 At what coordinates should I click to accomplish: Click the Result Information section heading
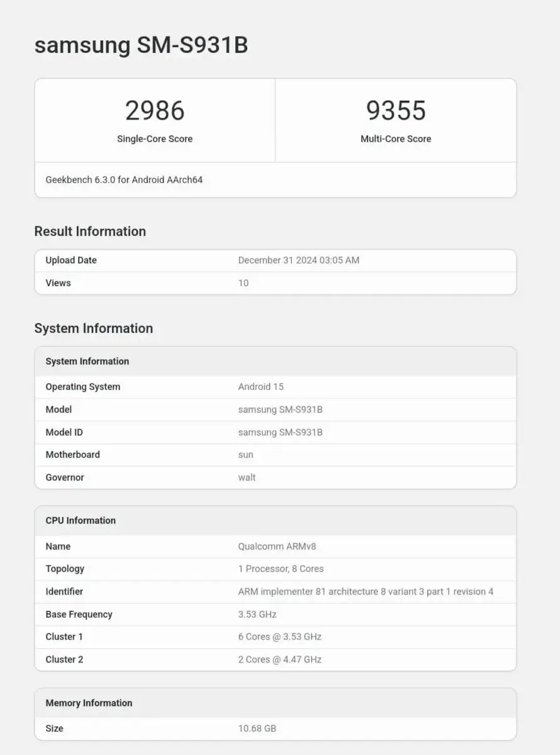tap(90, 232)
